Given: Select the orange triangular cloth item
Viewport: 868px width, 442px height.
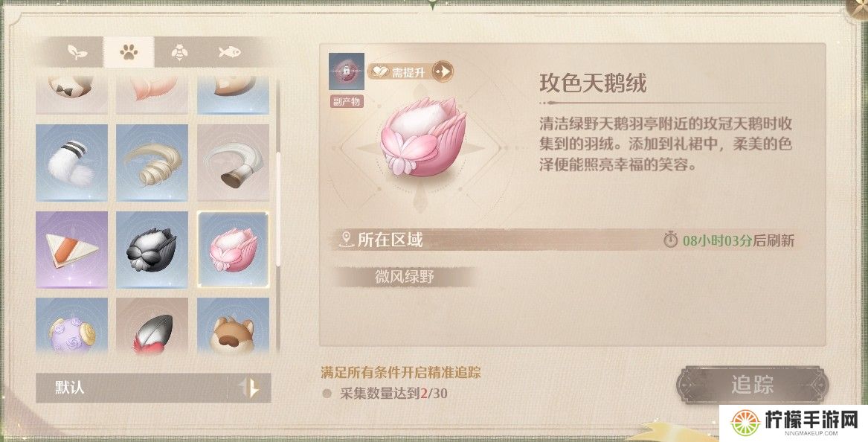Looking at the screenshot, I should coord(72,250).
